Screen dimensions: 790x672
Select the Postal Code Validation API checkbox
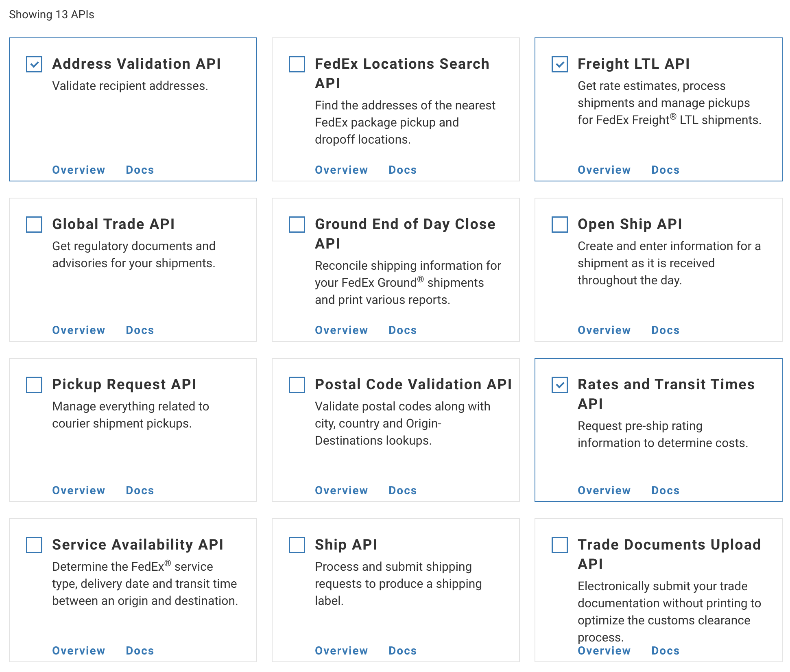coord(297,385)
